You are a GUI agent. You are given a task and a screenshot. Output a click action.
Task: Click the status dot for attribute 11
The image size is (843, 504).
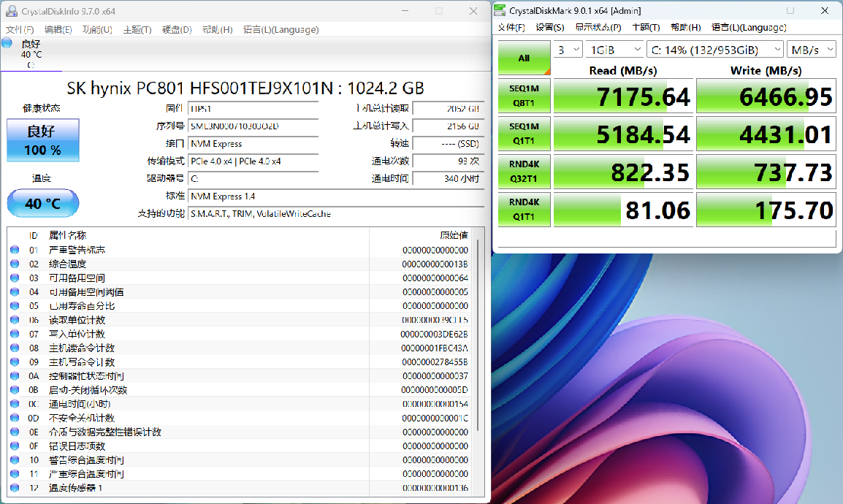pyautogui.click(x=15, y=474)
